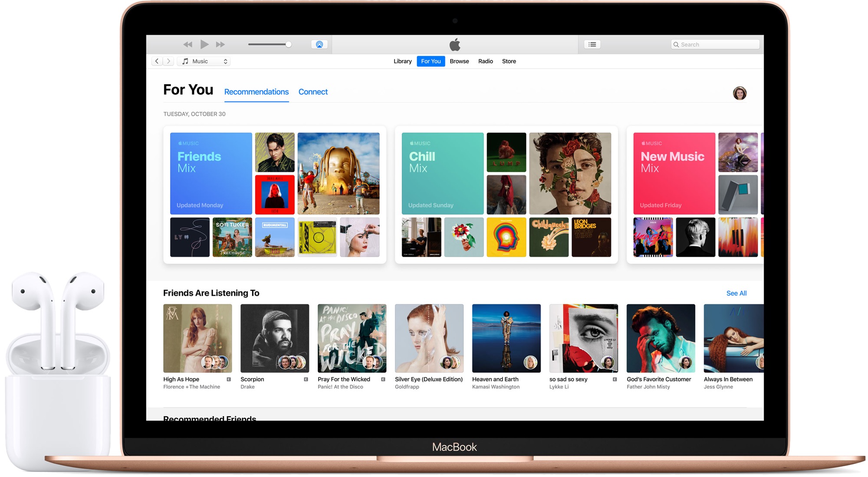Viewport: 868px width, 477px height.
Task: Select the For You tab
Action: click(x=431, y=61)
